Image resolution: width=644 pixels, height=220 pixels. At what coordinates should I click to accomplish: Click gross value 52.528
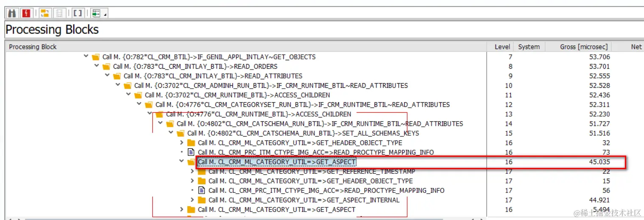[x=600, y=86]
